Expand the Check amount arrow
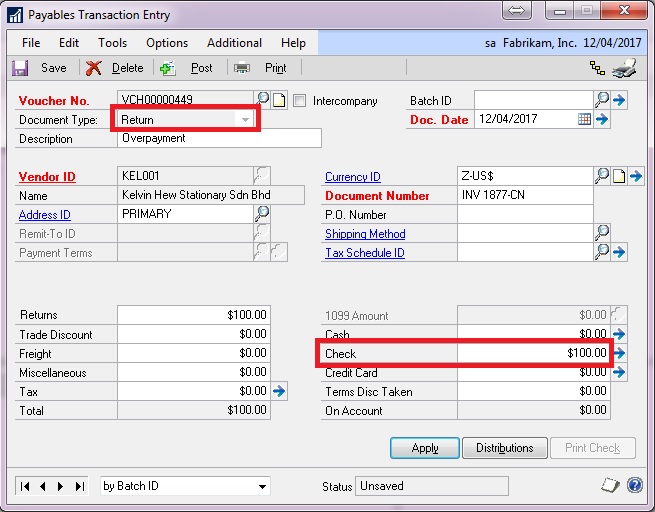Viewport: 655px width, 512px height. point(620,353)
